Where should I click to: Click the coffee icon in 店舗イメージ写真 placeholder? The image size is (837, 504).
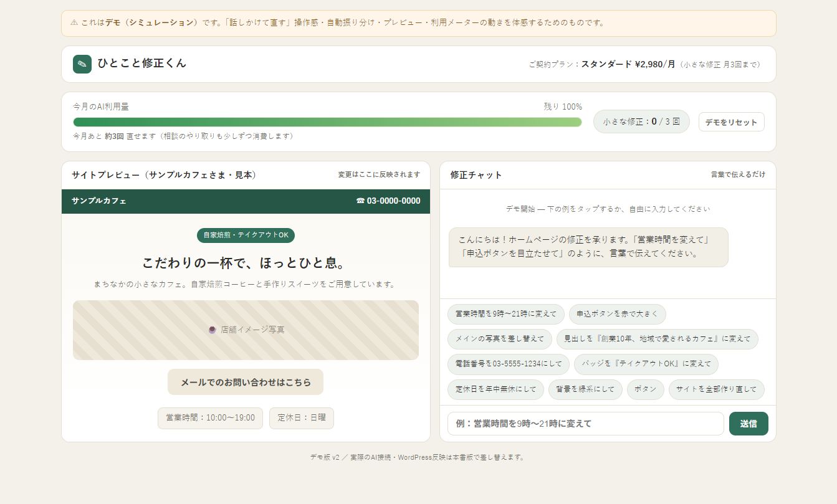click(212, 330)
